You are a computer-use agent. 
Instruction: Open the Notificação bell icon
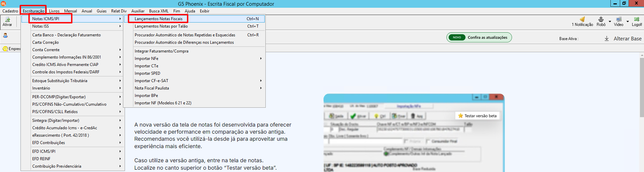point(582,19)
